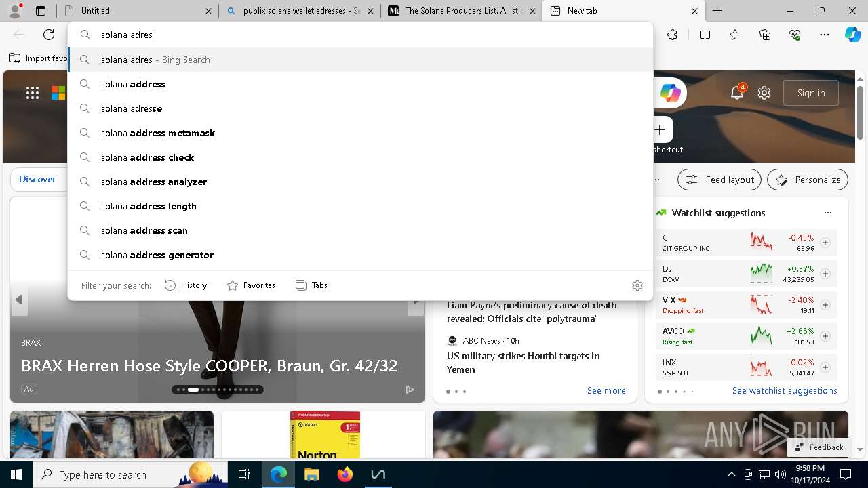Add DJI Dow to watchlist

coord(825,274)
